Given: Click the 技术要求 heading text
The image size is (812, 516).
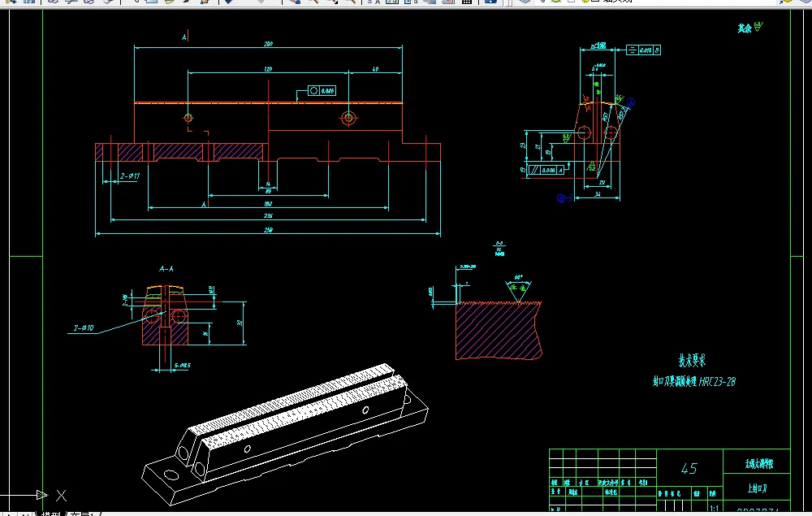Looking at the screenshot, I should coord(692,360).
